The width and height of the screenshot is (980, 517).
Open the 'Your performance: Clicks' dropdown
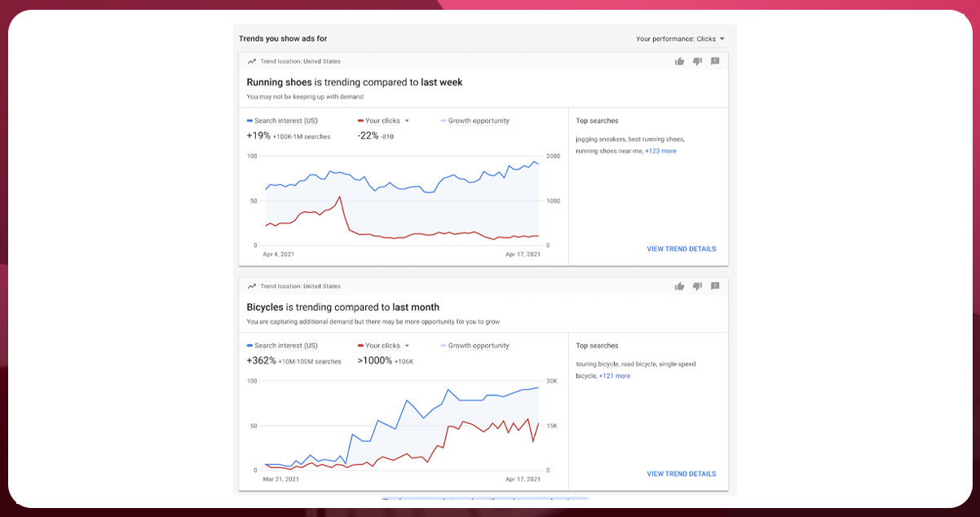point(680,38)
